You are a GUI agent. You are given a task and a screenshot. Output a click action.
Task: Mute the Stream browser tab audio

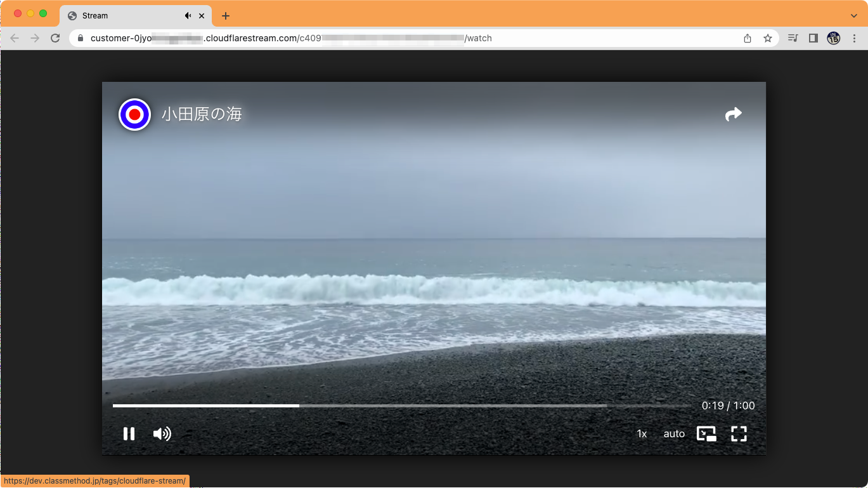click(x=188, y=15)
